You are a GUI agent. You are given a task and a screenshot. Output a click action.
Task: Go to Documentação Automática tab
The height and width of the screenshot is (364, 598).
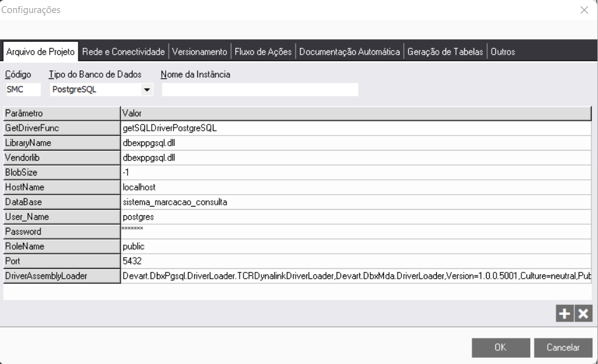349,52
